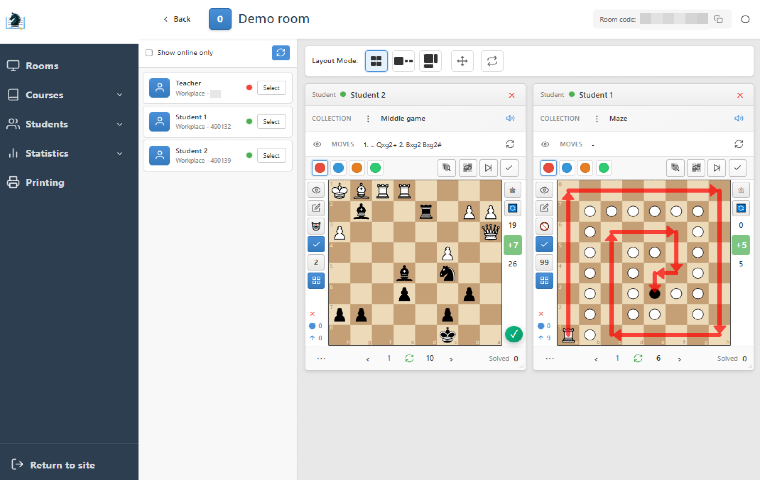Click Select button for Teacher
This screenshot has height=480, width=760.
[x=271, y=88]
